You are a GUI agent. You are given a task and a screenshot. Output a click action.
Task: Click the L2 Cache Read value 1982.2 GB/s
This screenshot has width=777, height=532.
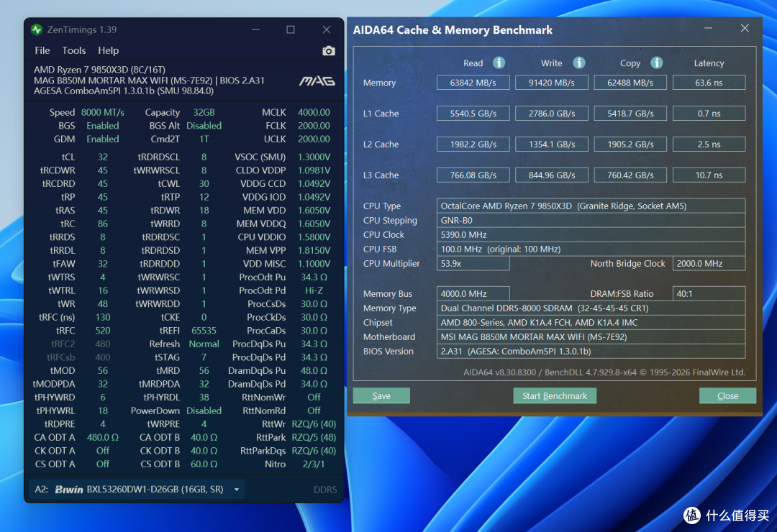click(x=473, y=145)
